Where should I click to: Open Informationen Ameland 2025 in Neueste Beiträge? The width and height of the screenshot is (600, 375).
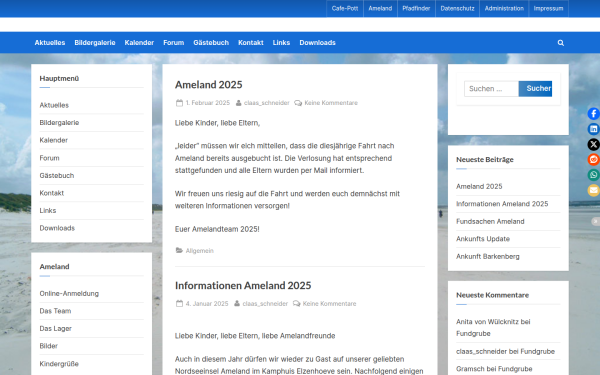(x=502, y=204)
